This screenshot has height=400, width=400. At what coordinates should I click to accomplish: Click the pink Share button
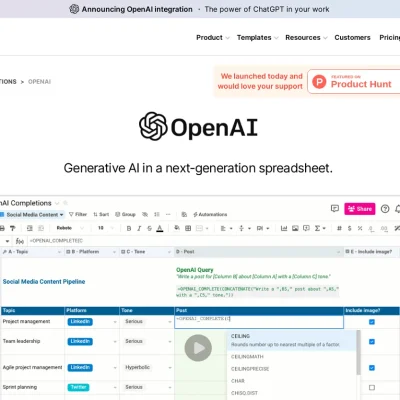pyautogui.click(x=360, y=209)
